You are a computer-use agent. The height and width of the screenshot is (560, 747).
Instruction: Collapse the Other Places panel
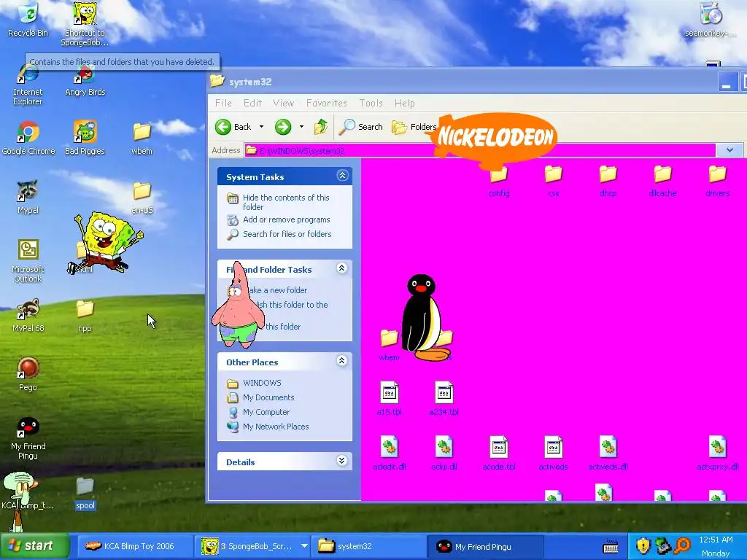[341, 360]
